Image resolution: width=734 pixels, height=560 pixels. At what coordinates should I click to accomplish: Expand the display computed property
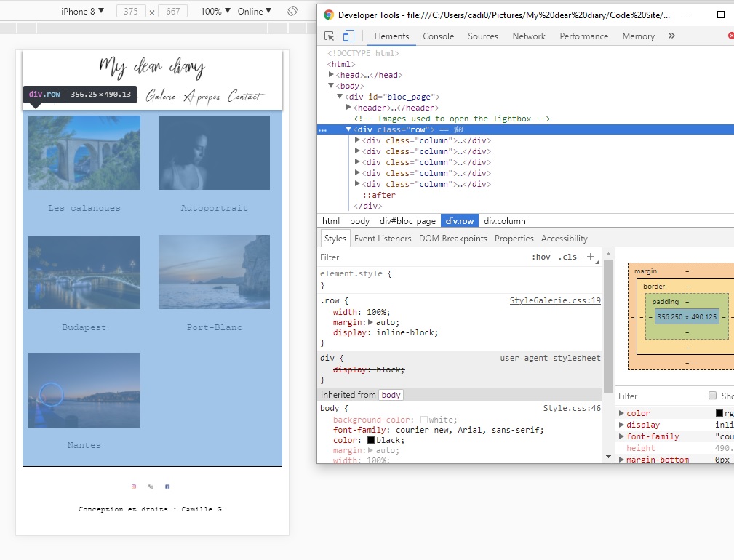621,425
